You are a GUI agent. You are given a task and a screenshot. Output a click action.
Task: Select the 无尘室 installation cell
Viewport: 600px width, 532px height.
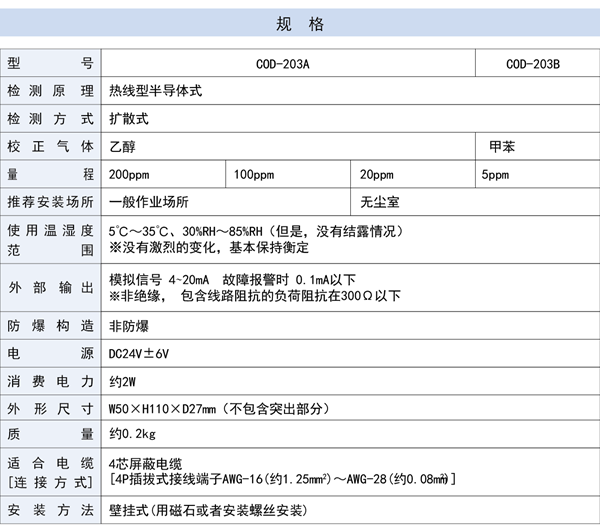(x=380, y=202)
